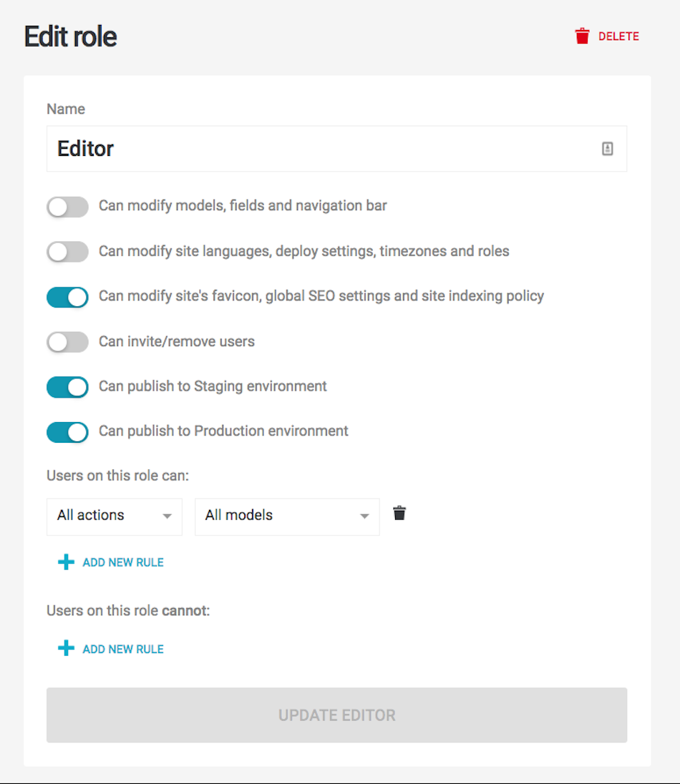Open the All actions dropdown

(115, 516)
